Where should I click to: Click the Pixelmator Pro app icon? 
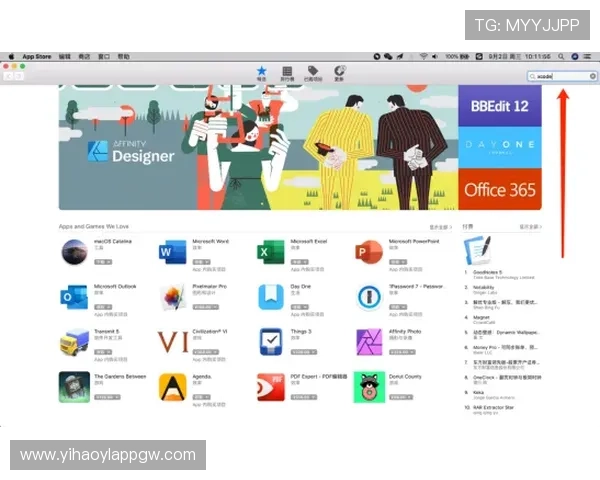pyautogui.click(x=173, y=297)
